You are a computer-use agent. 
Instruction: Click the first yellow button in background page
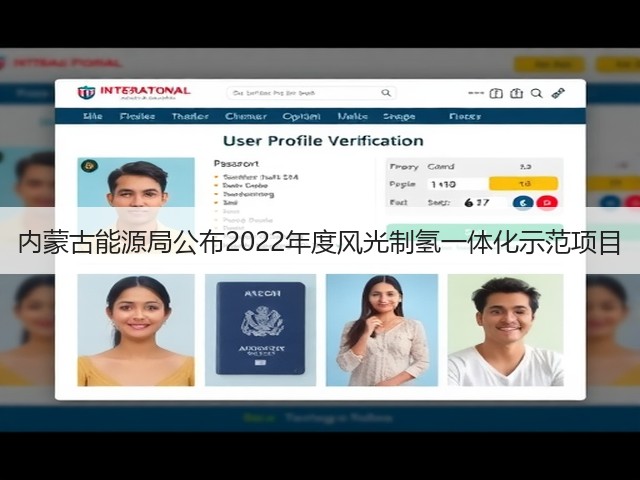pos(549,64)
